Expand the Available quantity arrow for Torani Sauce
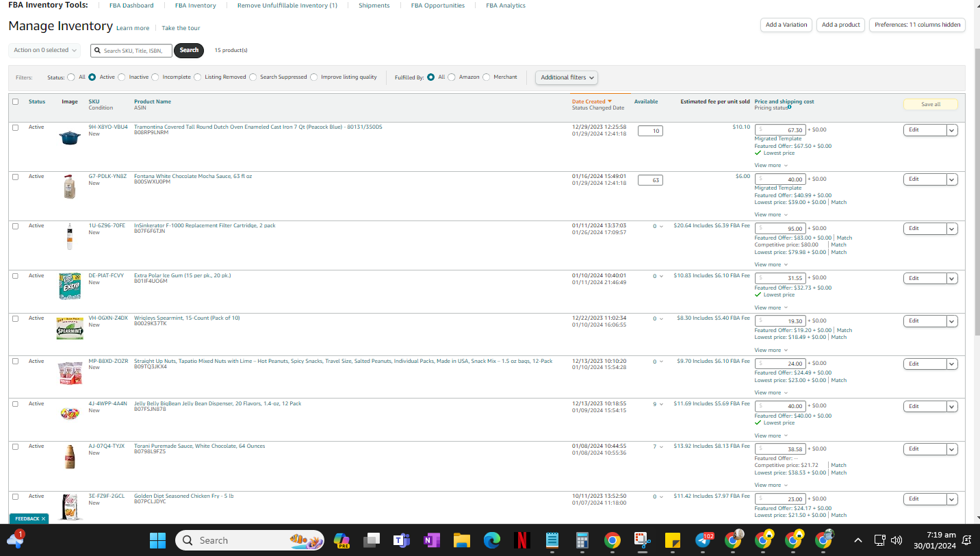This screenshot has height=556, width=980. click(661, 447)
